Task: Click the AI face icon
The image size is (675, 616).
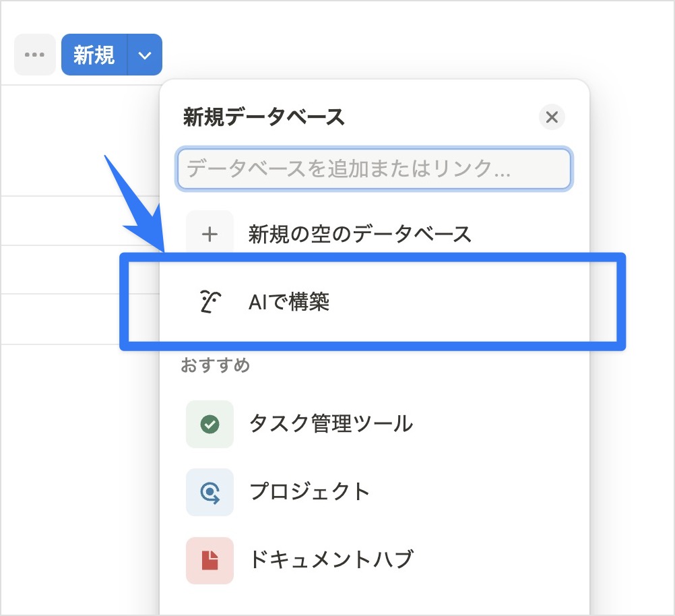Action: click(x=210, y=301)
